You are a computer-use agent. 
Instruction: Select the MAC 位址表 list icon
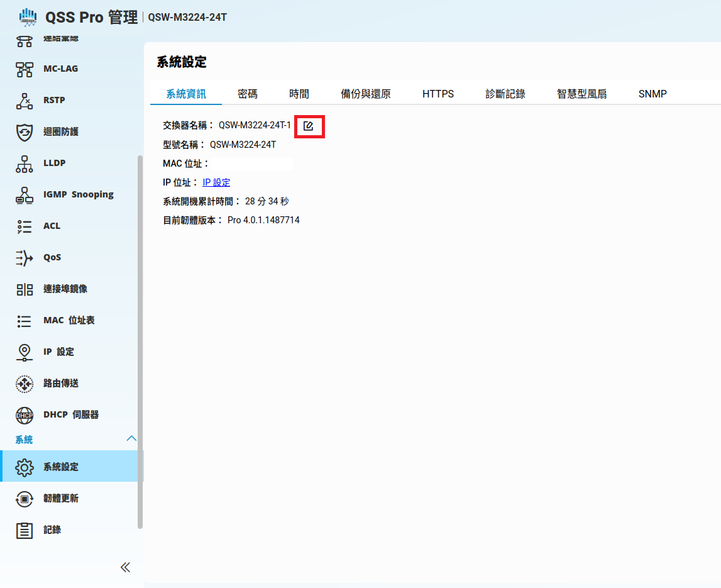25,321
